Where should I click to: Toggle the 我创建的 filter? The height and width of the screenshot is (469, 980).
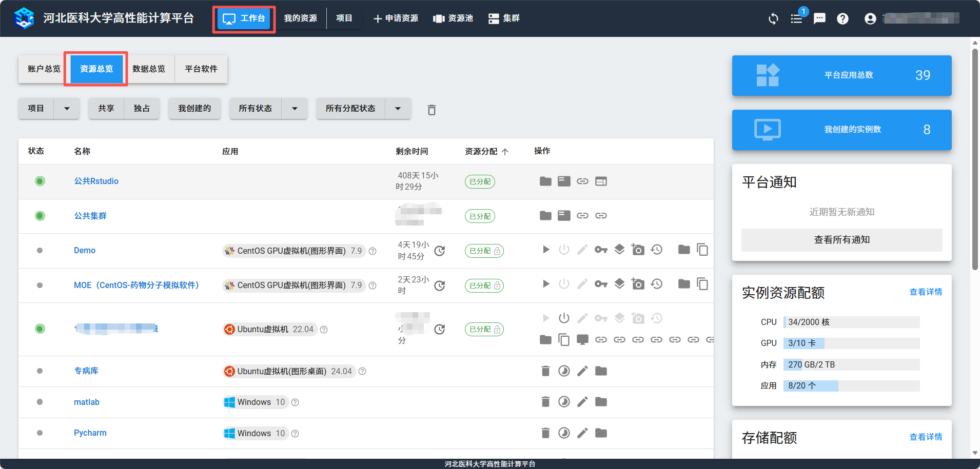point(194,109)
